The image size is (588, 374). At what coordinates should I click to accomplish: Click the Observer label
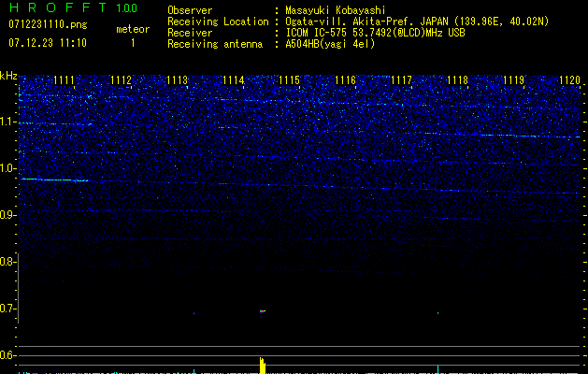[190, 10]
